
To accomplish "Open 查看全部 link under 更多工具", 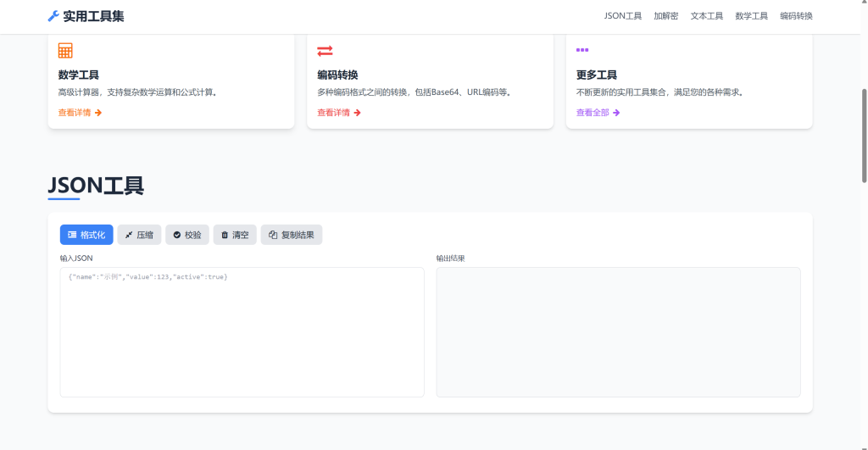I will tap(598, 113).
